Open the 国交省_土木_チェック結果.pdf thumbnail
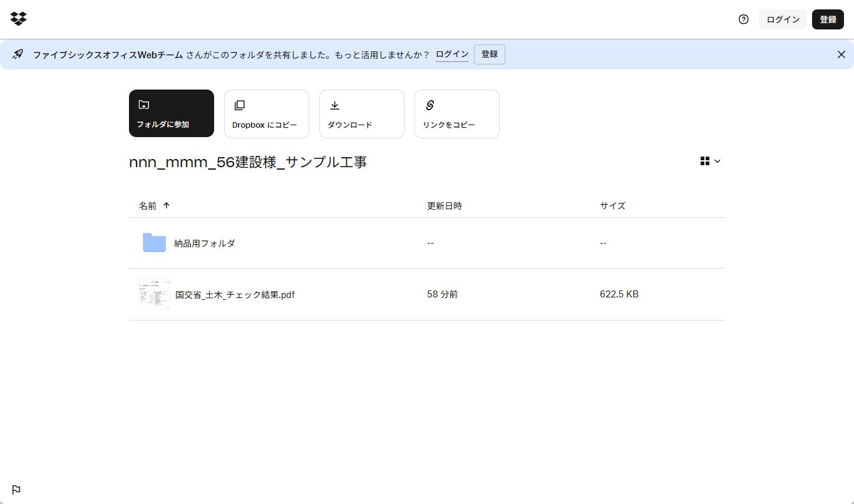The width and height of the screenshot is (854, 504). click(x=155, y=294)
